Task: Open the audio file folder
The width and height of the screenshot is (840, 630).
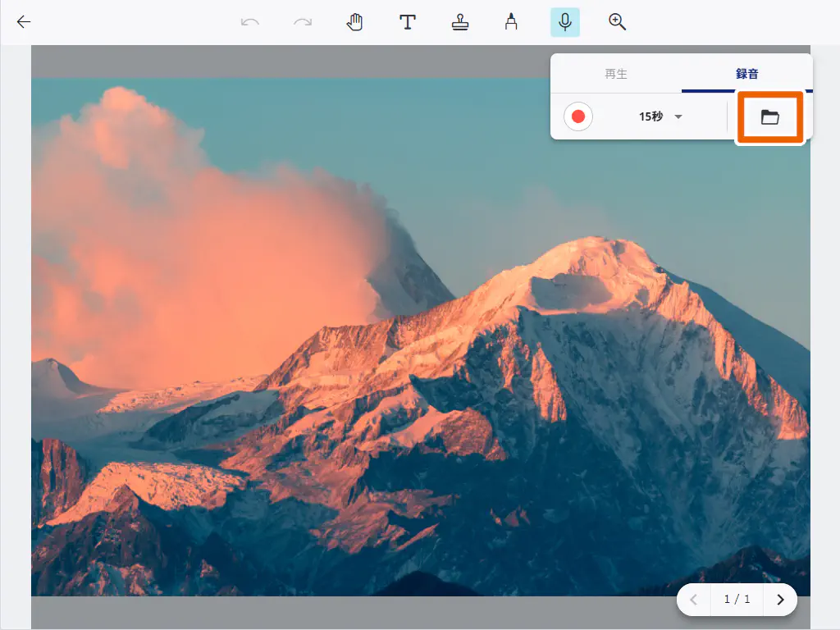Action: coord(769,117)
